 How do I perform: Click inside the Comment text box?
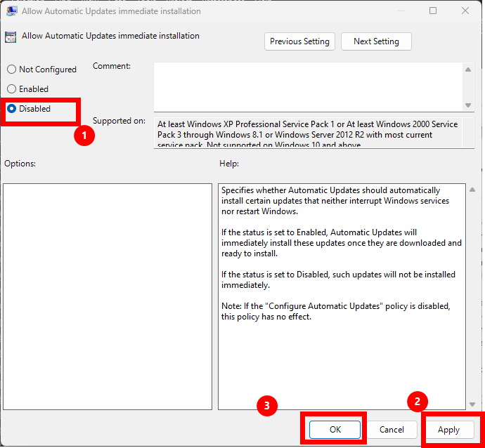tap(308, 86)
